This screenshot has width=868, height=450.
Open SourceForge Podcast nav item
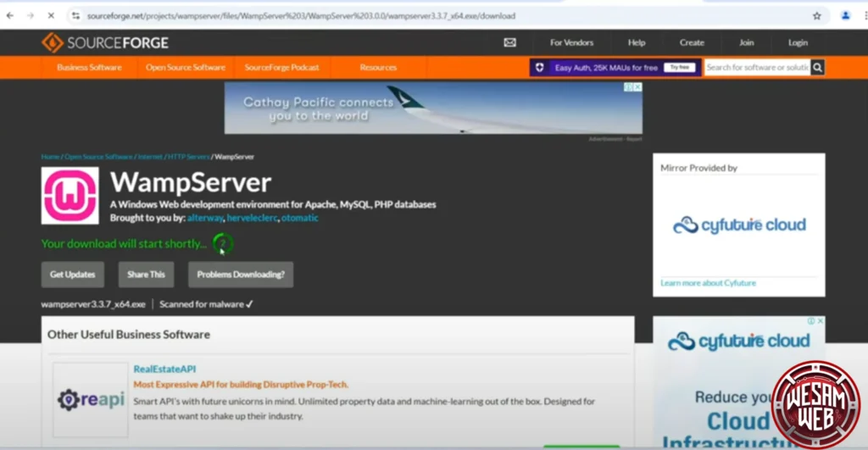[x=281, y=68]
